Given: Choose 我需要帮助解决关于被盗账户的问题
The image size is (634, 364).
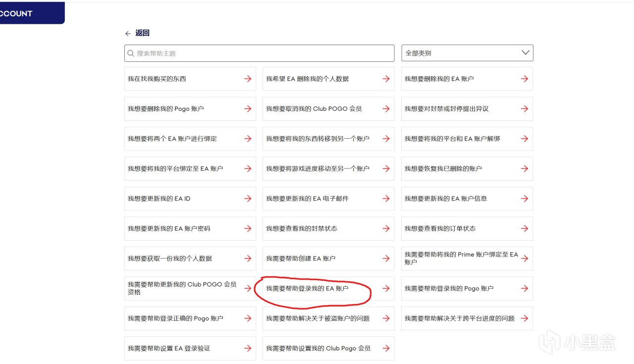Looking at the screenshot, I should pyautogui.click(x=328, y=318).
